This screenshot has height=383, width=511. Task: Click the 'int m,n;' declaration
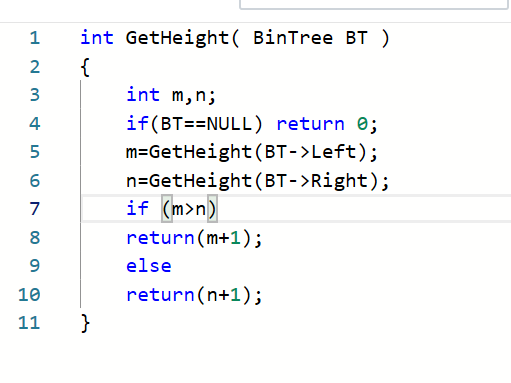point(171,95)
